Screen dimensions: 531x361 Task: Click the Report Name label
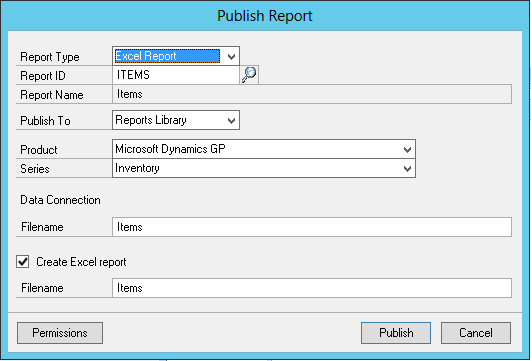52,95
